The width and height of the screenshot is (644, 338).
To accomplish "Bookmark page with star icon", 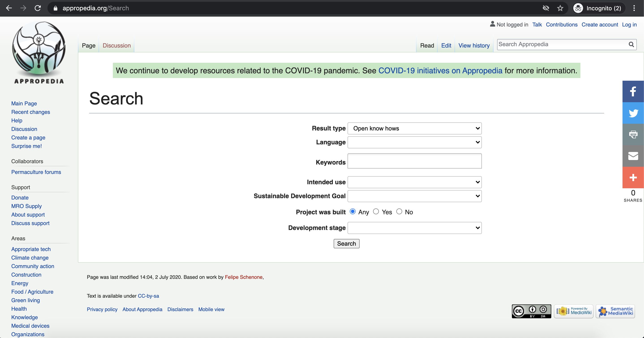I will pyautogui.click(x=560, y=8).
